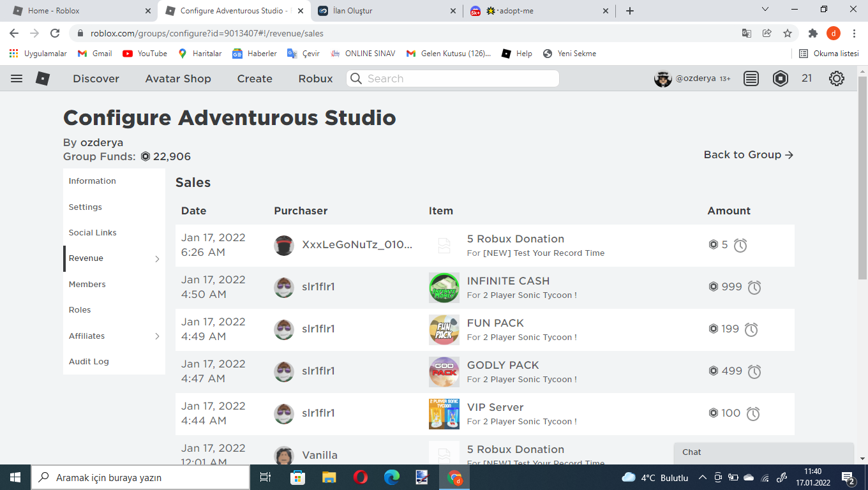Click the pending clock icon beside 100 amount

coord(753,413)
